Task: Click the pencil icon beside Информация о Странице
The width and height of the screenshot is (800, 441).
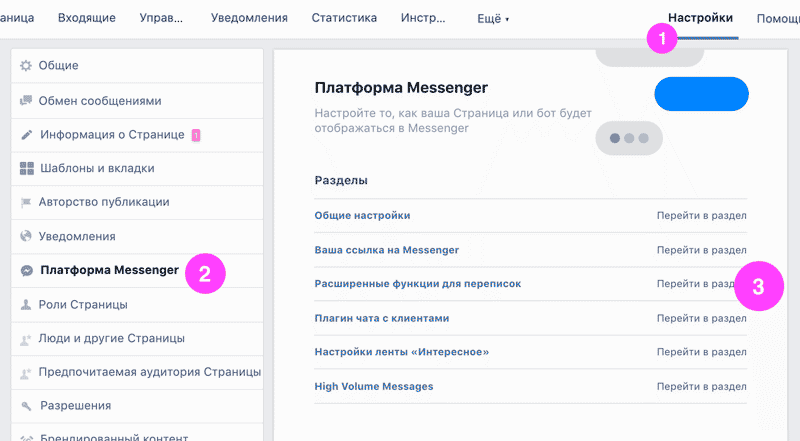Action: pos(26,135)
